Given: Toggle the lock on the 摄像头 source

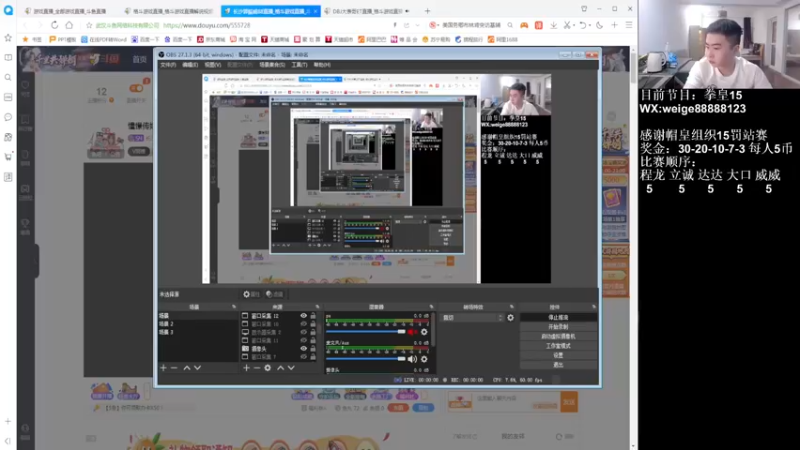Looking at the screenshot, I should [313, 348].
